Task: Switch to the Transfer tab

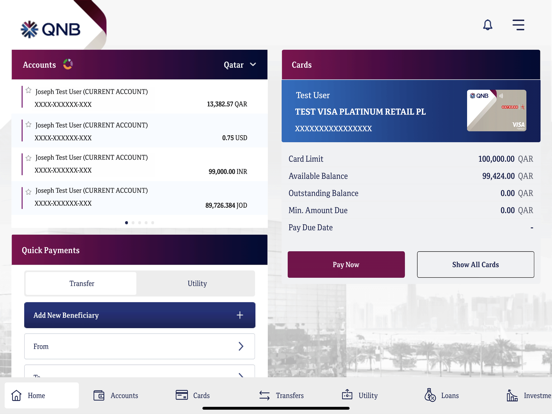Action: click(81, 283)
